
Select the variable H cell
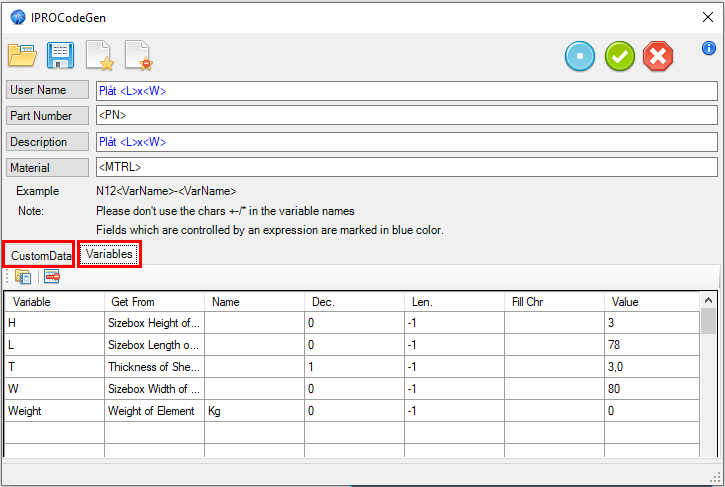55,322
